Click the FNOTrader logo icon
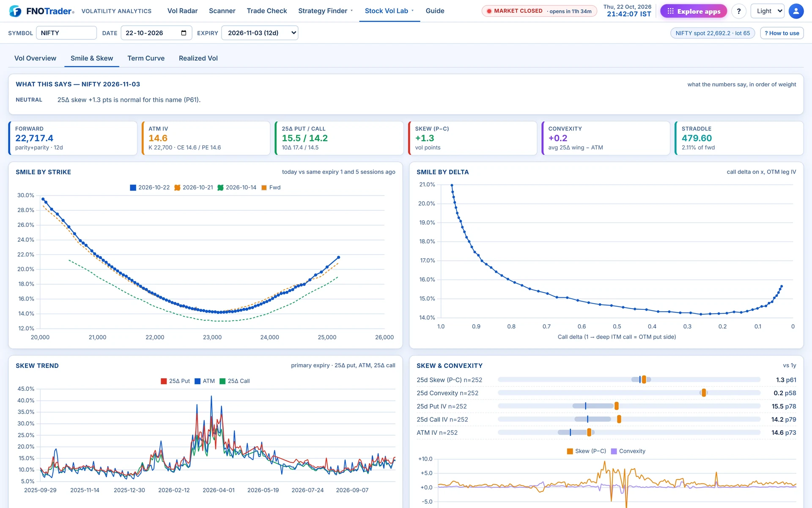The height and width of the screenshot is (508, 812). (15, 11)
